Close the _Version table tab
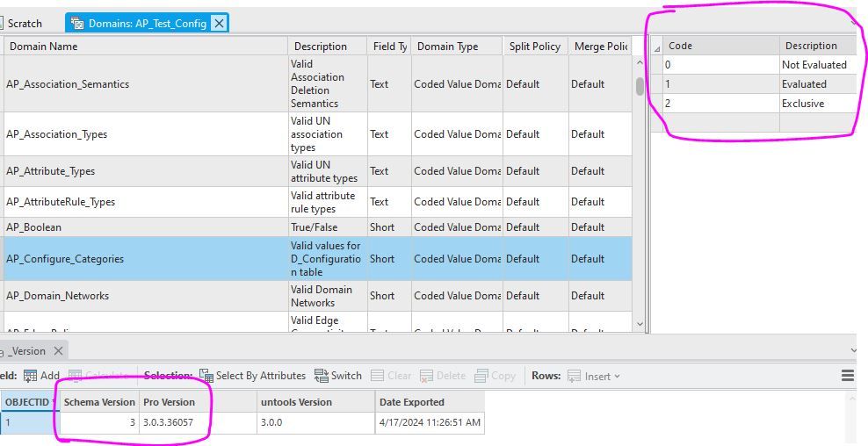Image resolution: width=868 pixels, height=446 pixels. [x=58, y=351]
